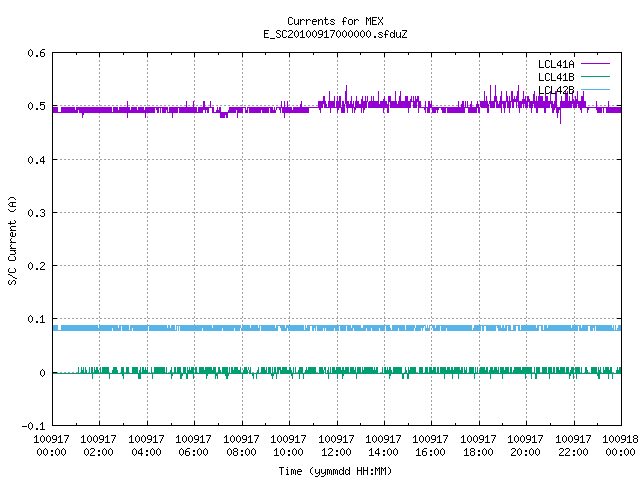640x480 pixels.
Task: Click the 100918 date label on x-axis
Action: (x=620, y=439)
